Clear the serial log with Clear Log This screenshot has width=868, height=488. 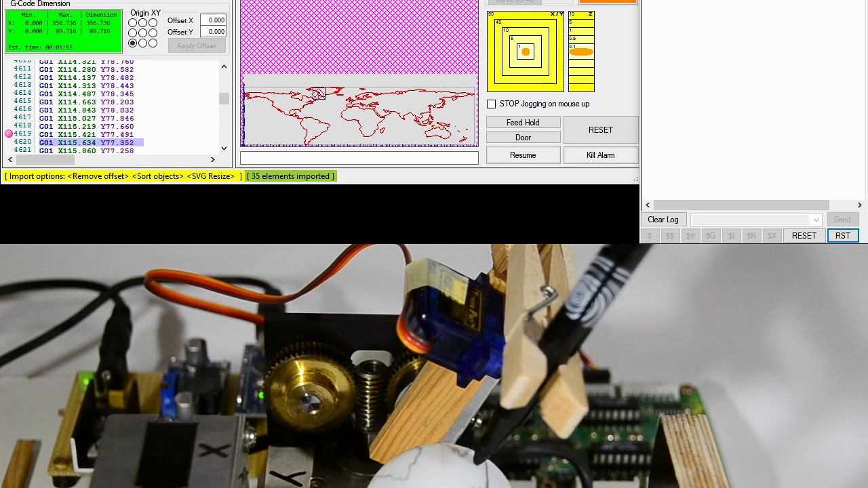point(663,220)
